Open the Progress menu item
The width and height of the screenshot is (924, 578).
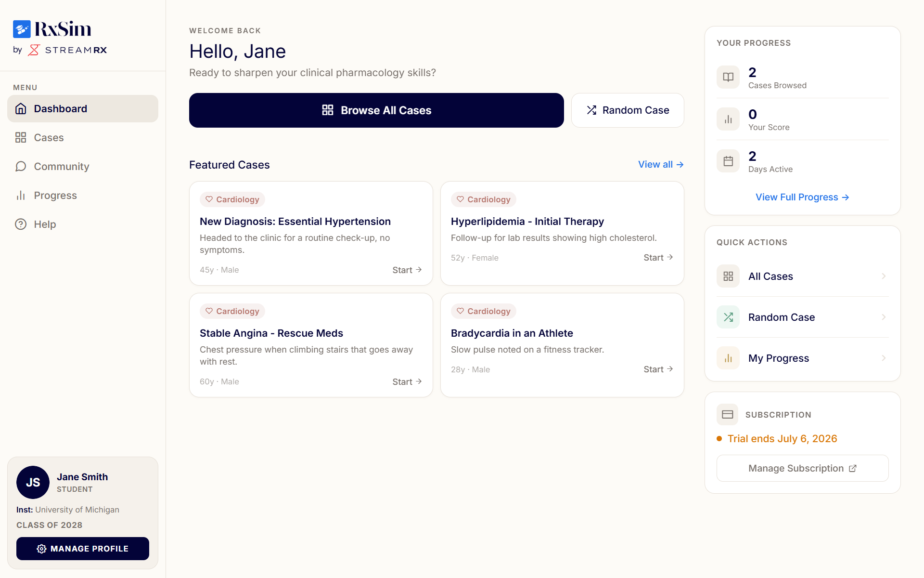click(x=83, y=196)
